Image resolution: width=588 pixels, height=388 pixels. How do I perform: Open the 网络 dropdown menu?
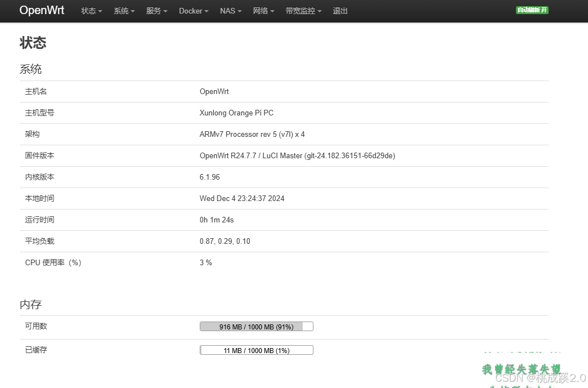point(264,11)
